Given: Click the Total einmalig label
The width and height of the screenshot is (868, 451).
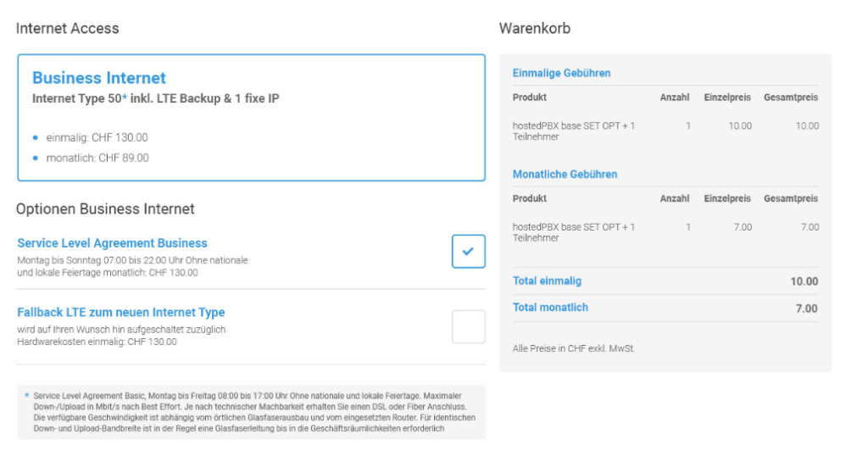Looking at the screenshot, I should [547, 281].
